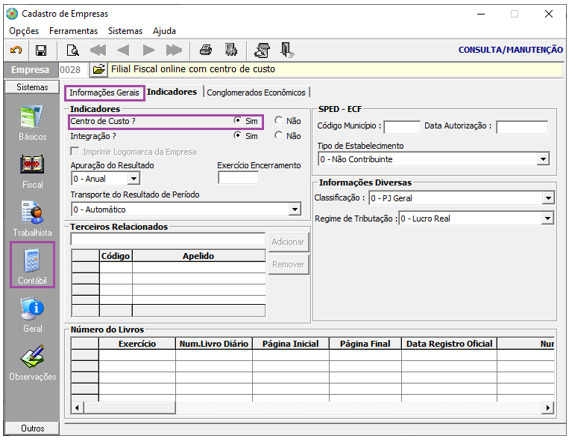This screenshot has width=571, height=440.
Task: Open the print preview magnifier icon
Action: pos(73,50)
